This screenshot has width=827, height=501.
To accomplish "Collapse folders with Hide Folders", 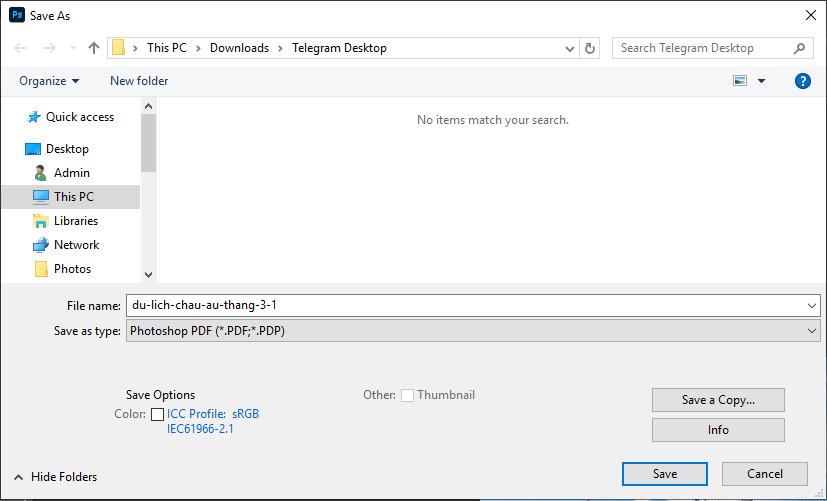I will pos(55,477).
